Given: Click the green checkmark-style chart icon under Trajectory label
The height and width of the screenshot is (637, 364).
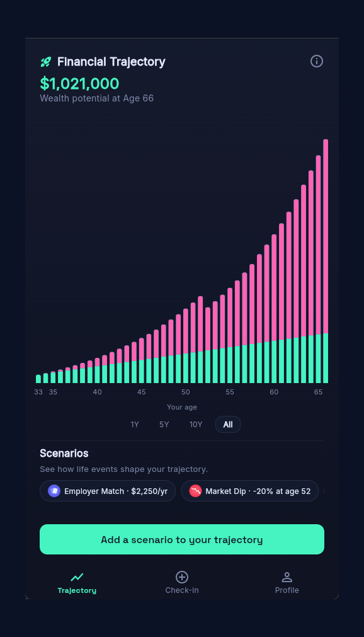Looking at the screenshot, I should [77, 577].
